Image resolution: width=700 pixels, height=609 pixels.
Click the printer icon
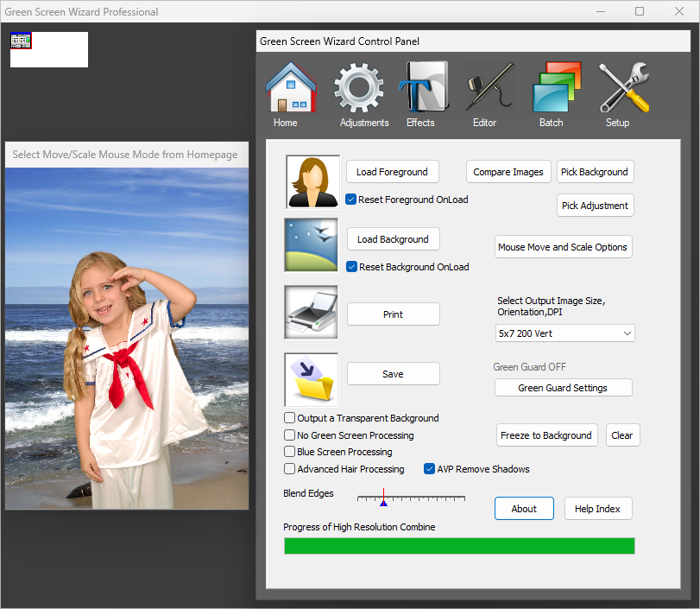[x=311, y=314]
